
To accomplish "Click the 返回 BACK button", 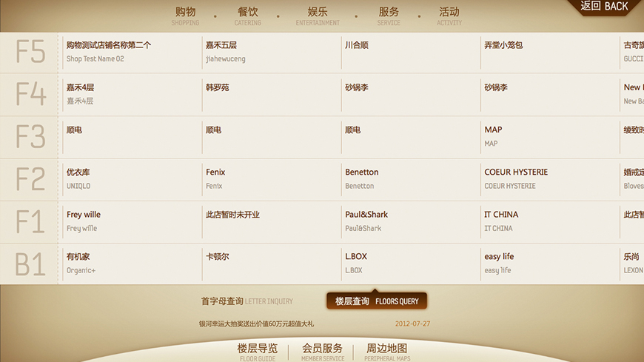I will [x=604, y=7].
